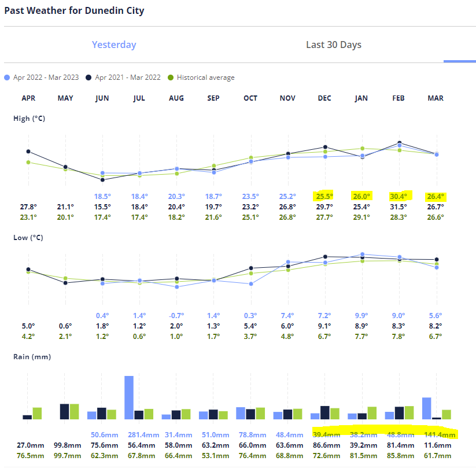Click August's blue point on the Low chart

pyautogui.click(x=176, y=287)
